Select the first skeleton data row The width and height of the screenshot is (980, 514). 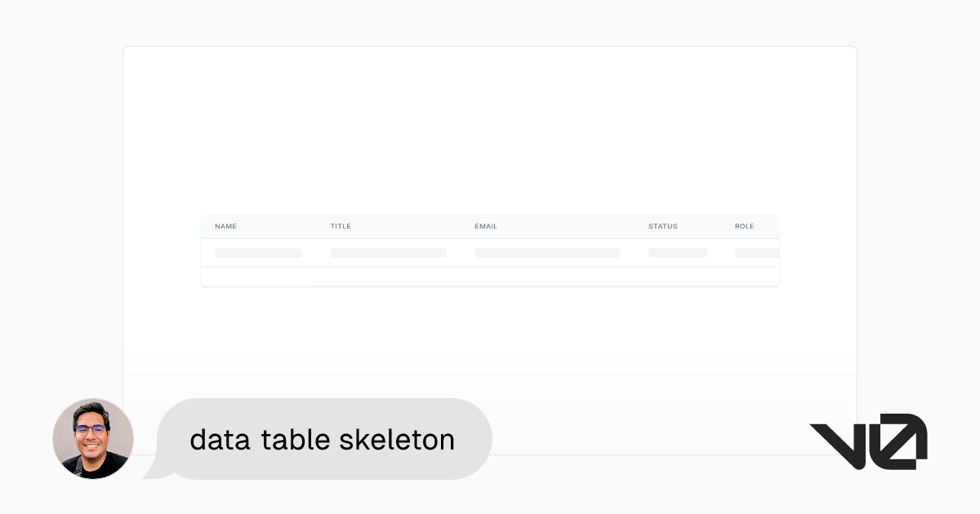490,252
